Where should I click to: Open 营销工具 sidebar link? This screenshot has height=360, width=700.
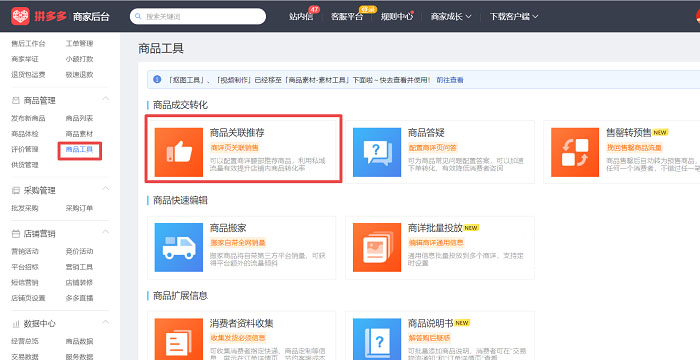click(x=79, y=267)
